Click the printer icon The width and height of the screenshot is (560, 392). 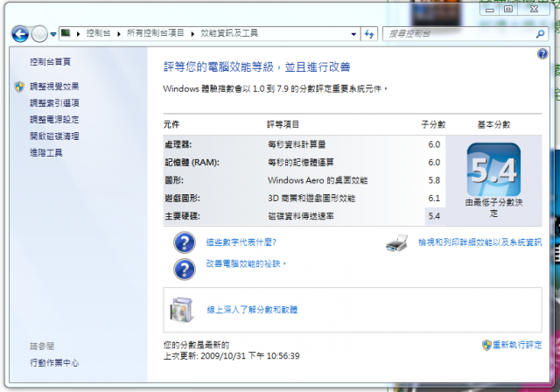click(396, 243)
